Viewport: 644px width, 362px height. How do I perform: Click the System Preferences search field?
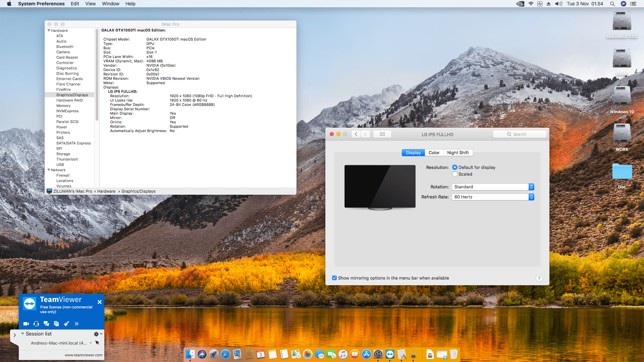click(x=520, y=134)
